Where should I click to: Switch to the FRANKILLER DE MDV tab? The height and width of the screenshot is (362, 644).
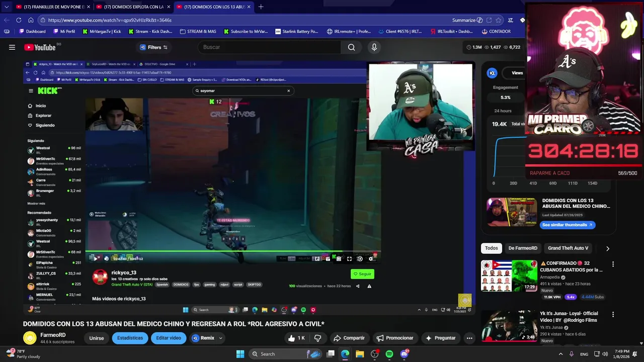point(53,7)
